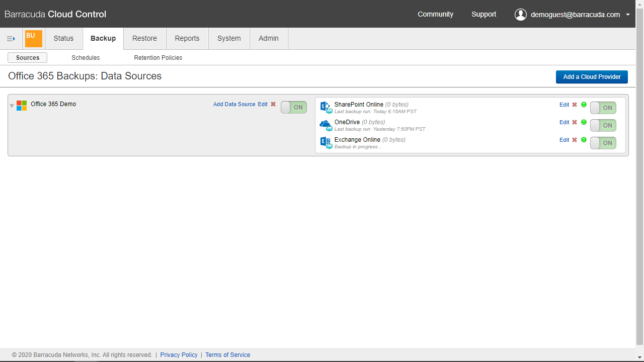Screen dimensions: 644x362
Task: Edit the SharePoint Online source
Action: [564, 105]
